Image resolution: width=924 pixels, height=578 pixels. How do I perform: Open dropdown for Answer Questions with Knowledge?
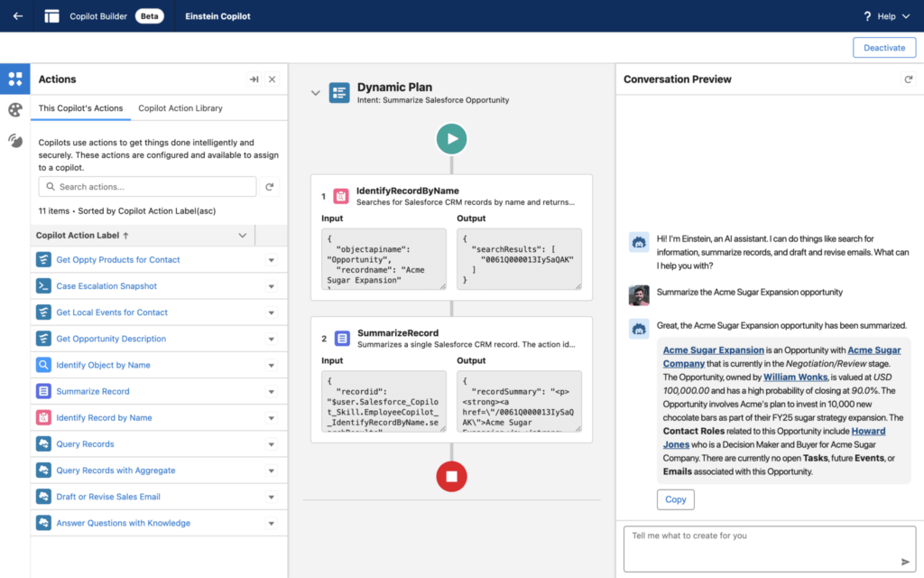click(x=271, y=523)
